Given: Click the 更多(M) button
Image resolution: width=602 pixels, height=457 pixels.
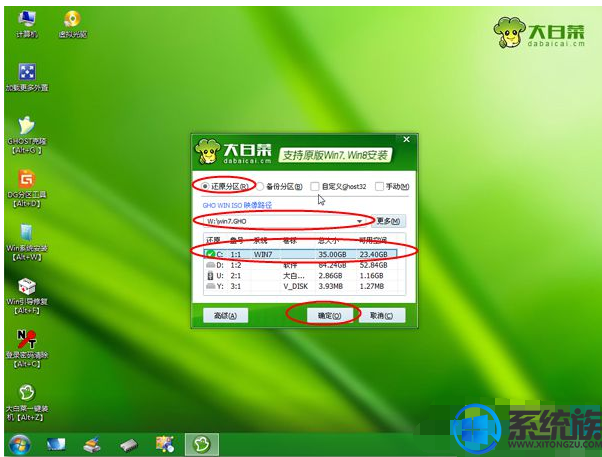Looking at the screenshot, I should pyautogui.click(x=388, y=221).
